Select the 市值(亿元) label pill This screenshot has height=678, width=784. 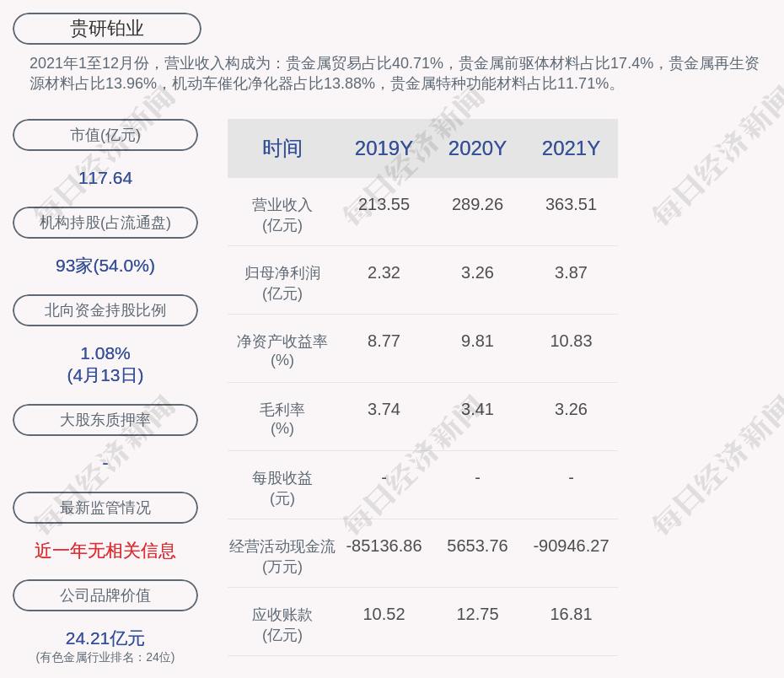click(105, 135)
